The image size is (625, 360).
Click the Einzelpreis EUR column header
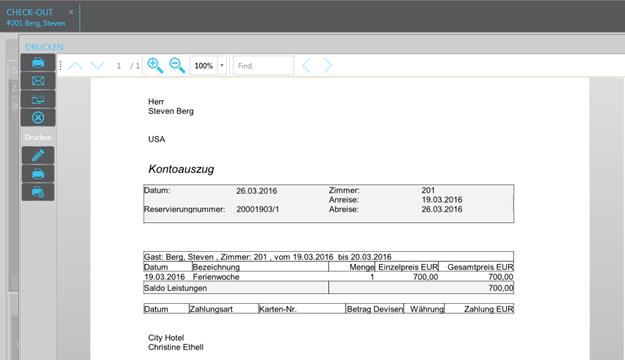[x=408, y=267]
